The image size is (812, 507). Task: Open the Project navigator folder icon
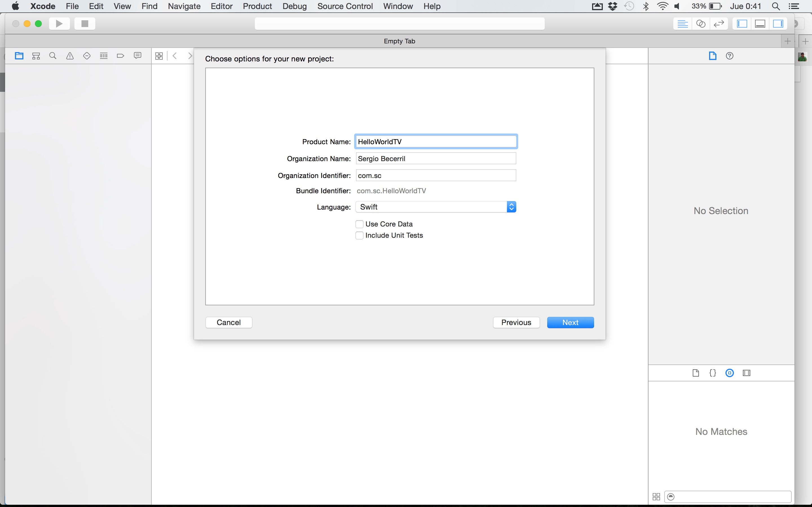point(19,56)
